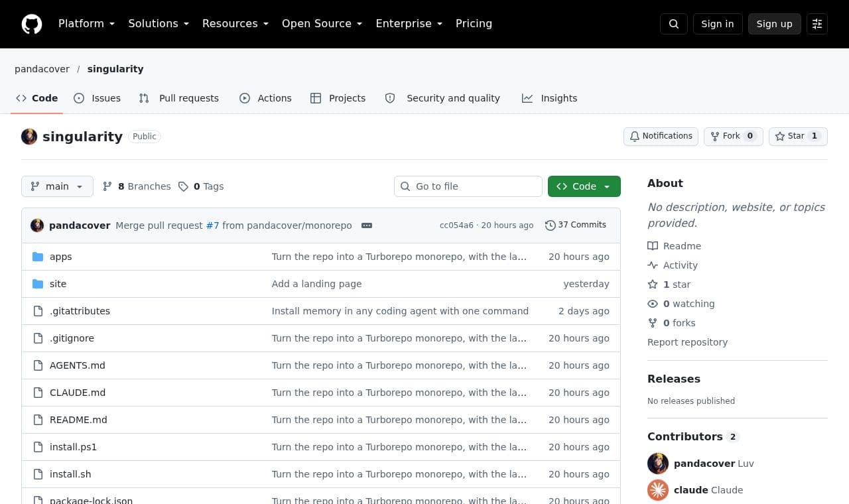Open the apps folder icon
This screenshot has height=504, width=849.
point(38,257)
